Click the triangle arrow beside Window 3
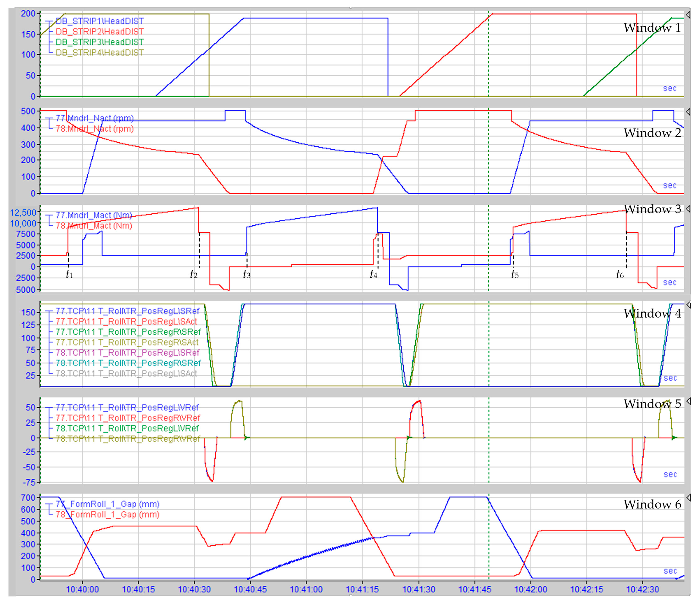The width and height of the screenshot is (700, 601). (x=688, y=209)
